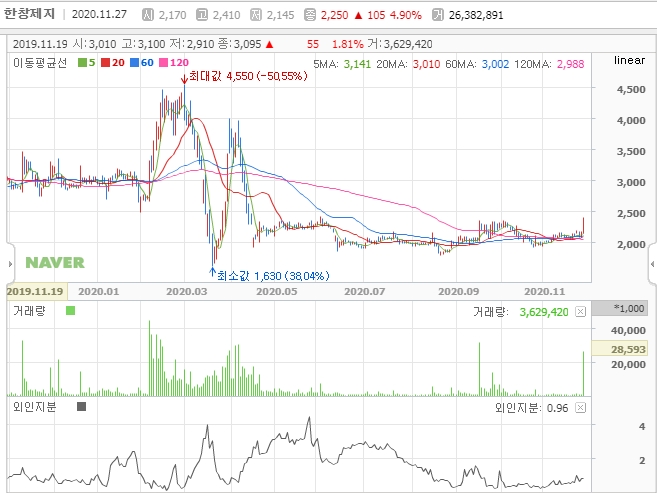Image resolution: width=657 pixels, height=493 pixels.
Task: Click the high price (고) icon
Action: 202,15
